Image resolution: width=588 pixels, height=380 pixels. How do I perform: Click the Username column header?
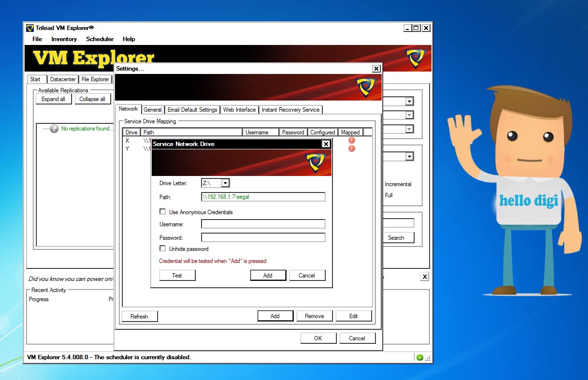point(261,132)
